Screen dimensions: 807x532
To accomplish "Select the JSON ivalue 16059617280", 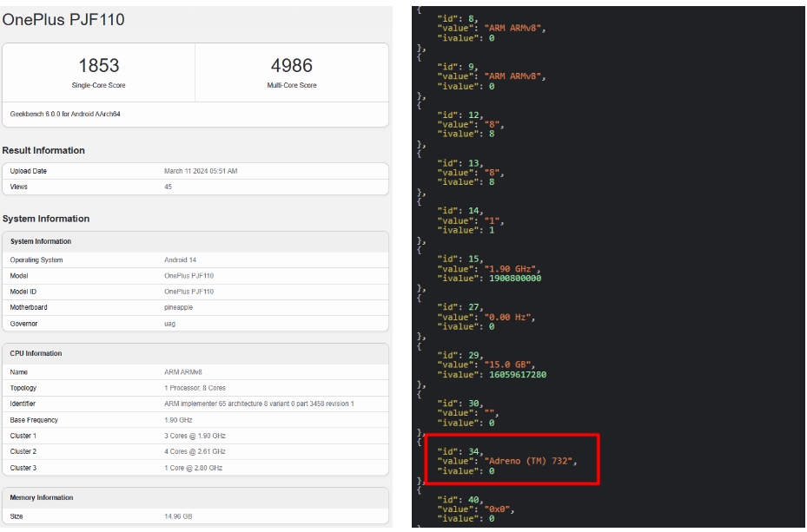I will pos(518,375).
